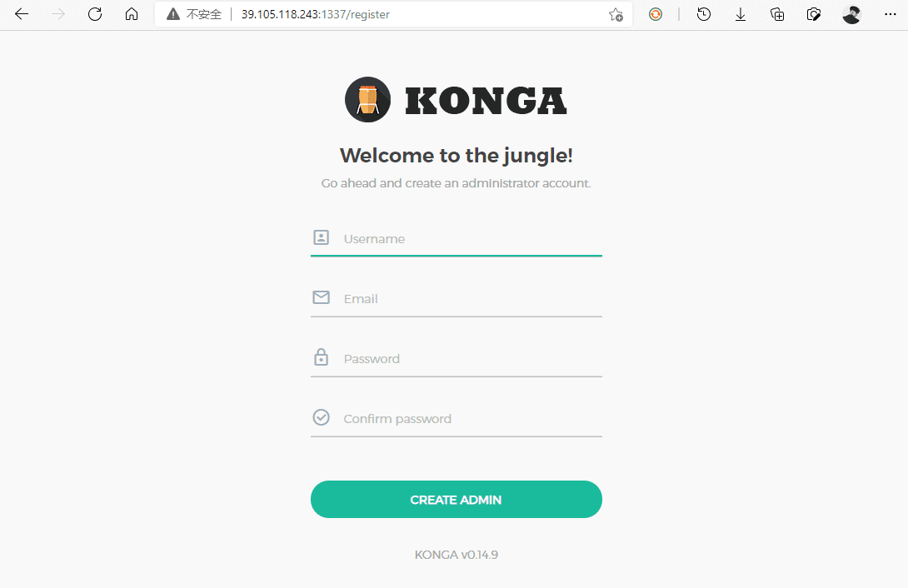Open the browser downloads icon
This screenshot has width=908, height=588.
point(740,14)
